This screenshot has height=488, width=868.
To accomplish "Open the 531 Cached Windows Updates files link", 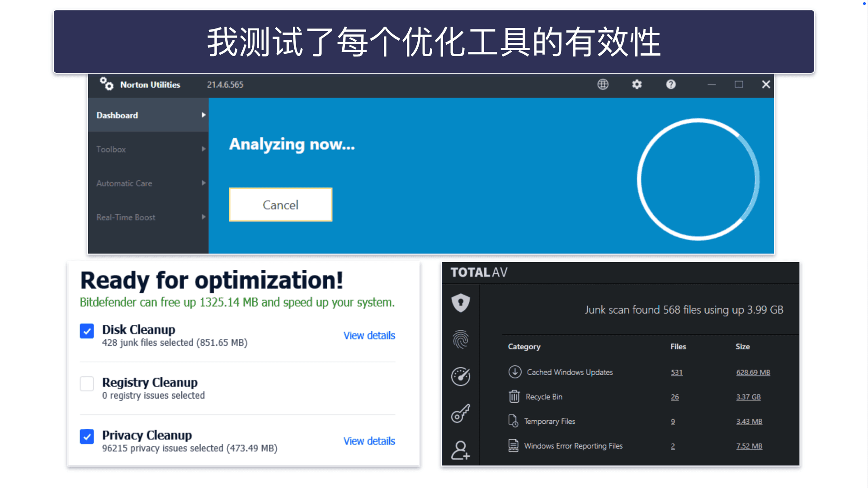I will pyautogui.click(x=676, y=372).
